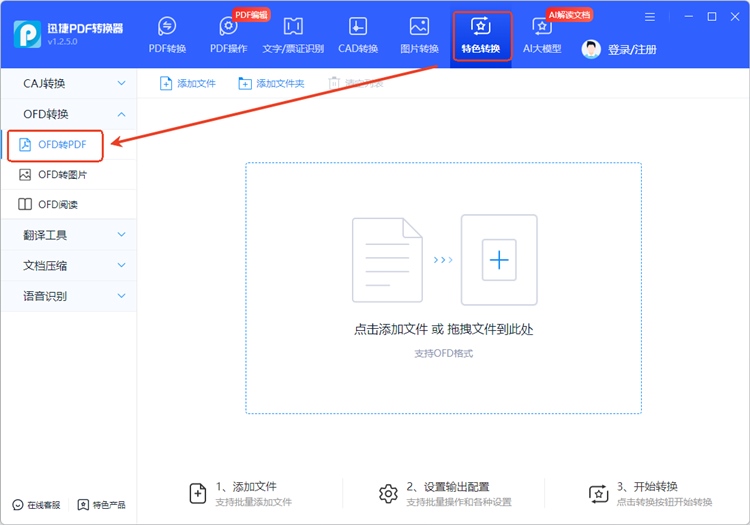The height and width of the screenshot is (525, 750).
Task: Click the step 3 开始转换 icon
Action: tap(598, 494)
